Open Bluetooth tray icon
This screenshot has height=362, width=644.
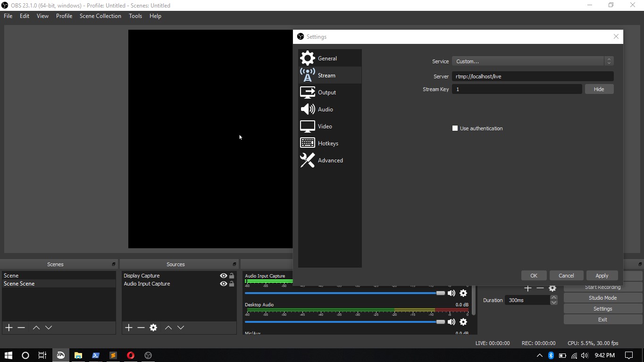[551, 355]
